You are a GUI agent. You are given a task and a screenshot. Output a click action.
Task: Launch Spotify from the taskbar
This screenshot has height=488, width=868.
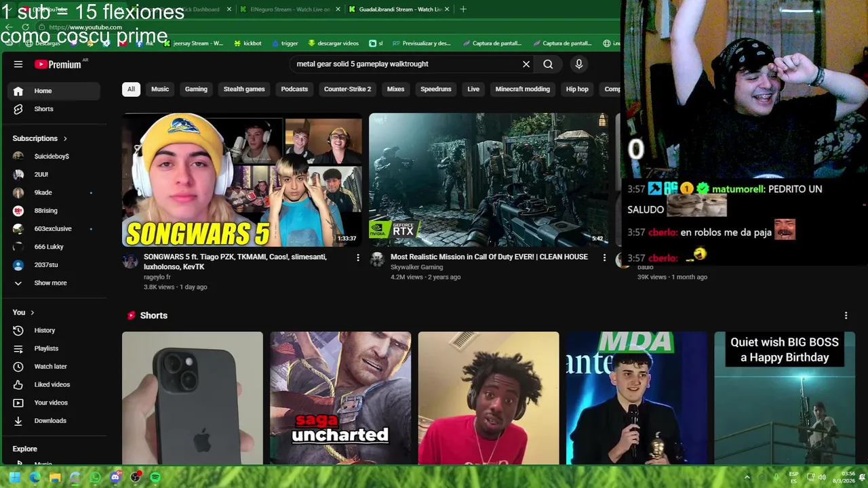(155, 477)
